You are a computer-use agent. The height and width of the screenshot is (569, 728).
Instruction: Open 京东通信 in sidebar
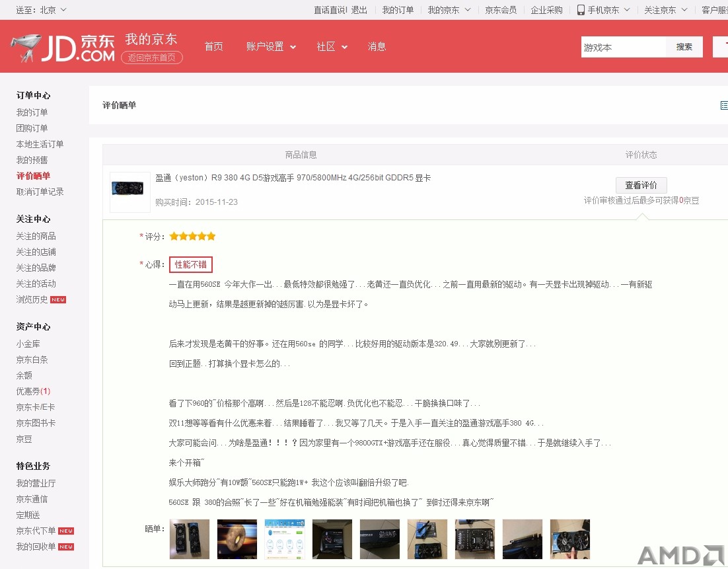click(32, 499)
